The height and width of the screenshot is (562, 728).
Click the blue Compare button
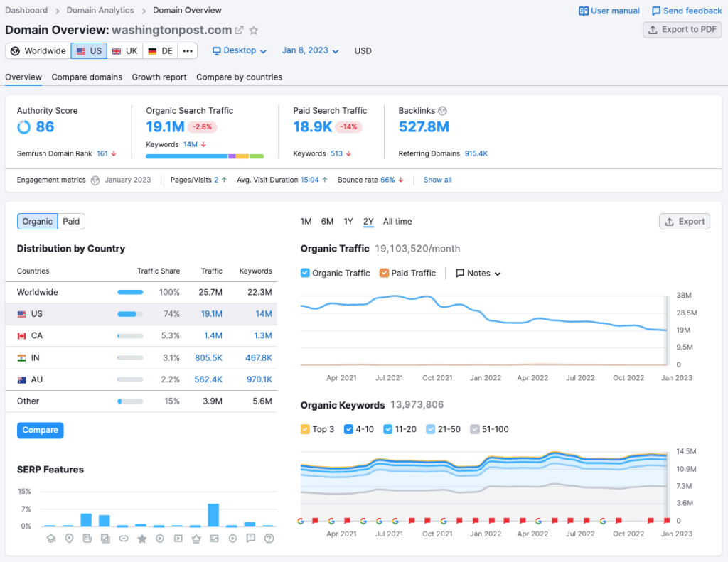click(x=41, y=430)
